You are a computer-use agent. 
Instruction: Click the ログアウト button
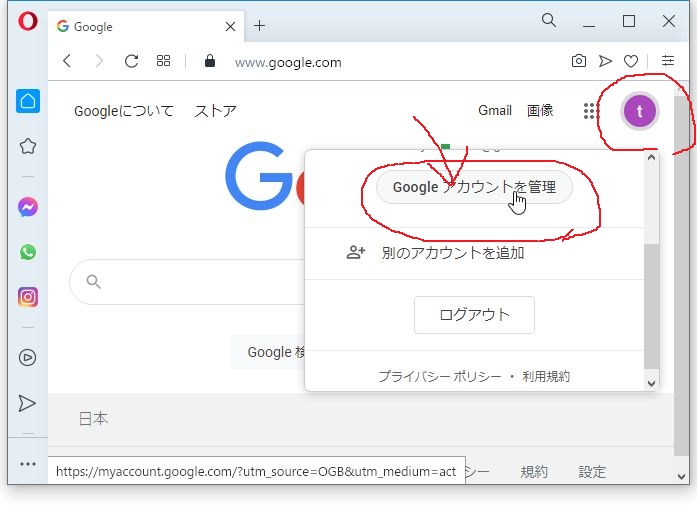(x=474, y=315)
